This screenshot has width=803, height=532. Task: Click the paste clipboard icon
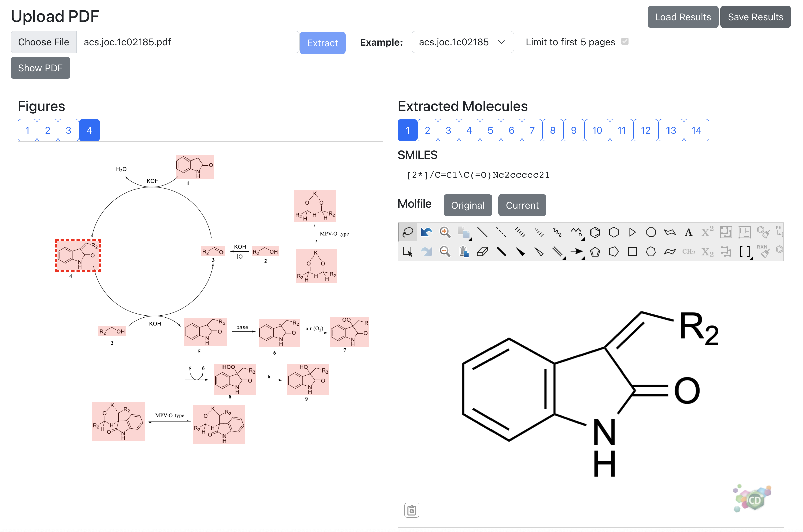(x=464, y=252)
